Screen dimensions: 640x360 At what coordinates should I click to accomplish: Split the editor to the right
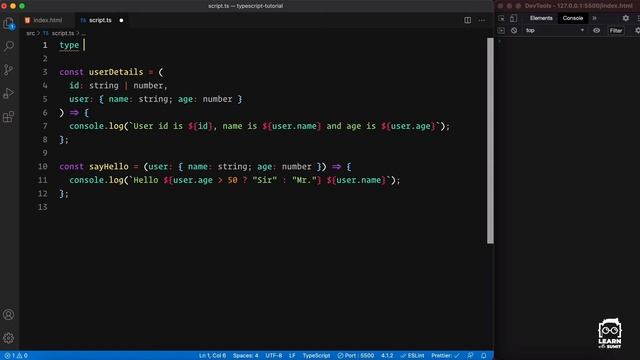click(467, 20)
